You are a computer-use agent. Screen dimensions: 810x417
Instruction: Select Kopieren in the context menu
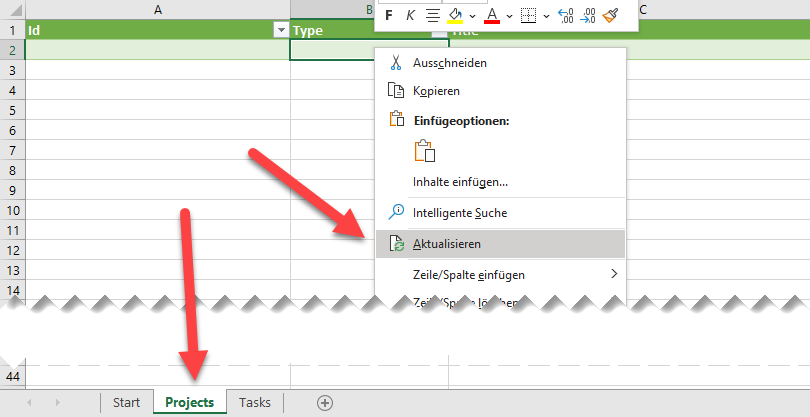pos(436,91)
